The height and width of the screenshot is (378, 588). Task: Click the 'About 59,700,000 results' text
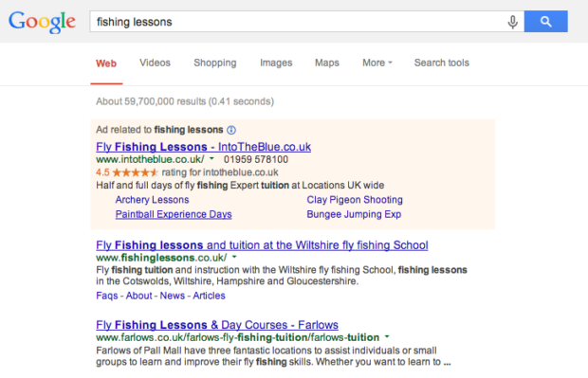185,101
